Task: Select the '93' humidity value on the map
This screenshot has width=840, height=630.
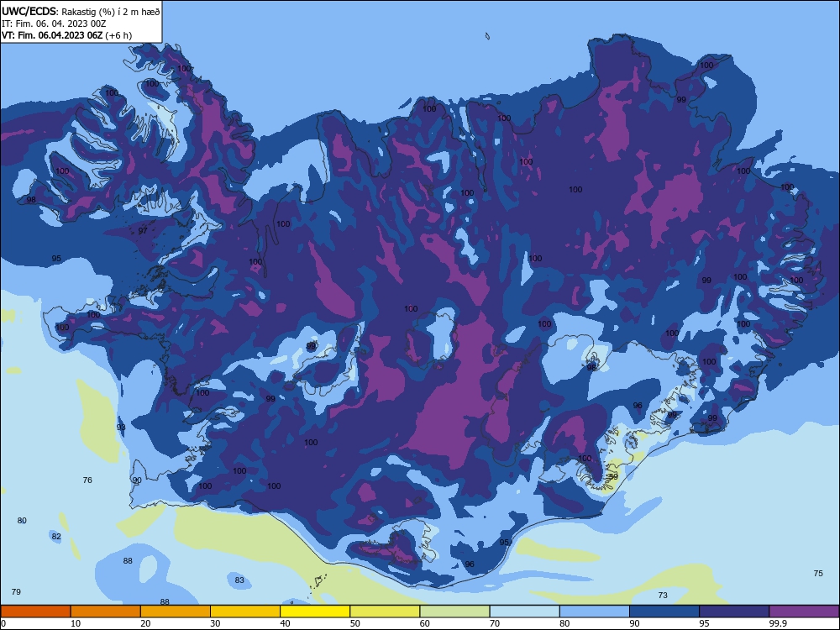Action: [121, 427]
